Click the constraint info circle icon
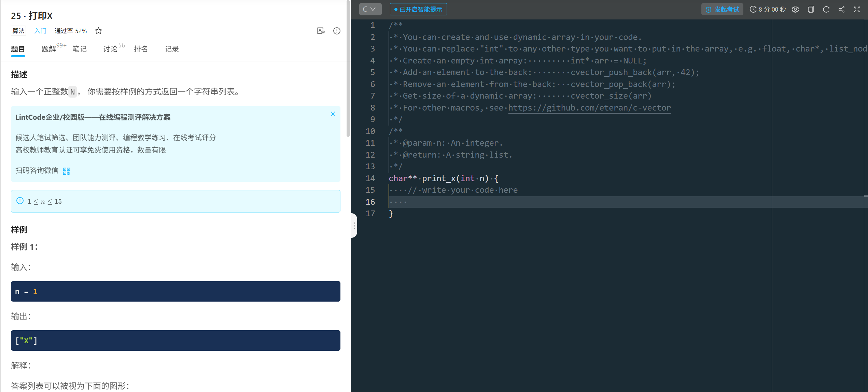 pos(20,201)
